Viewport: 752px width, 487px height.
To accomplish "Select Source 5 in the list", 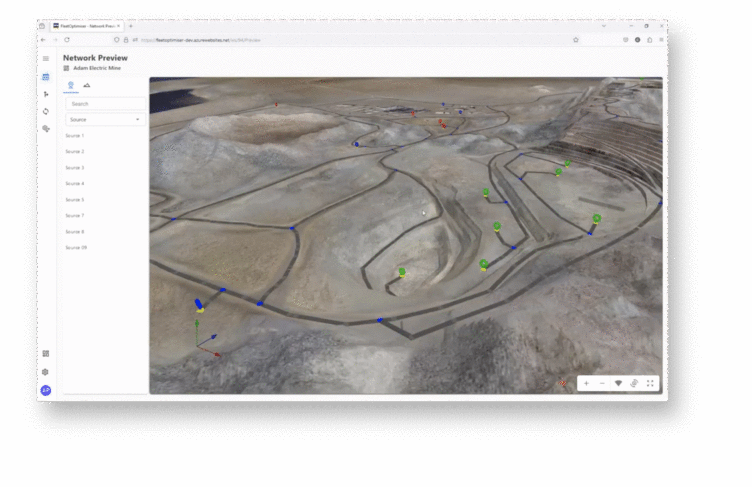I will pyautogui.click(x=75, y=200).
